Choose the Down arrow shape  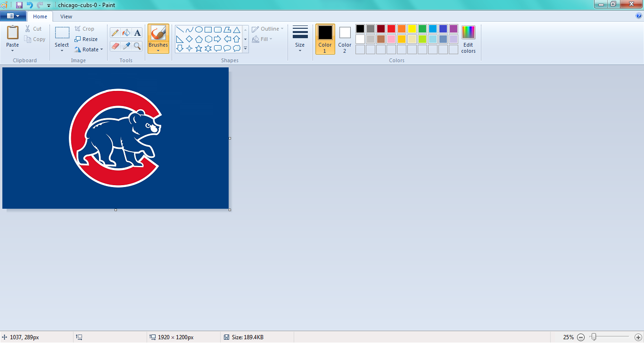click(x=180, y=48)
